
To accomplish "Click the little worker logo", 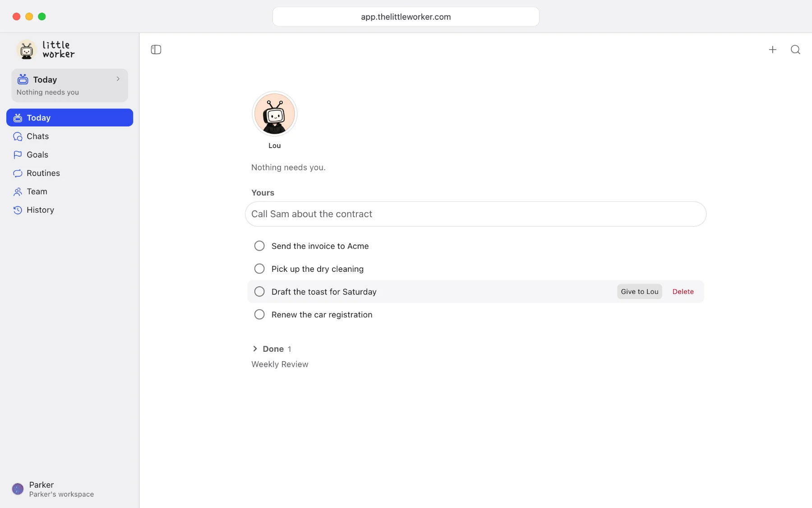I will pyautogui.click(x=46, y=50).
